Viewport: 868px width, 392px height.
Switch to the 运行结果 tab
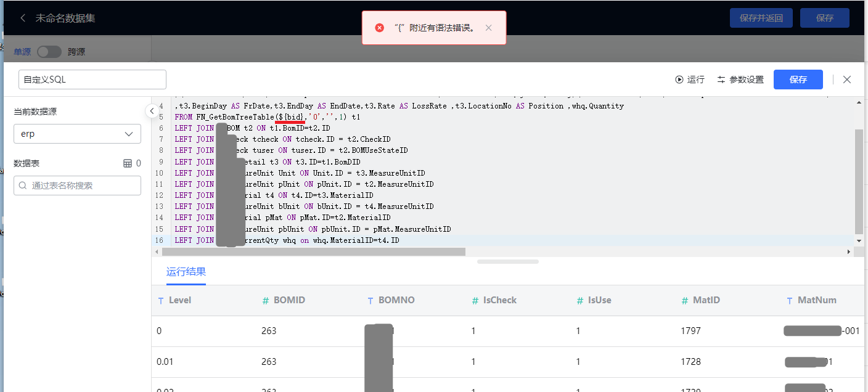pyautogui.click(x=186, y=272)
